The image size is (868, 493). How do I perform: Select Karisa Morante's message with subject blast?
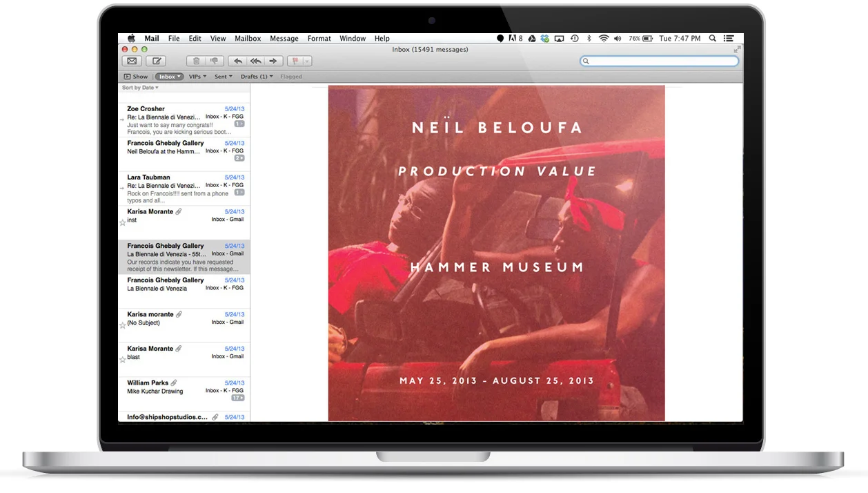click(x=184, y=360)
